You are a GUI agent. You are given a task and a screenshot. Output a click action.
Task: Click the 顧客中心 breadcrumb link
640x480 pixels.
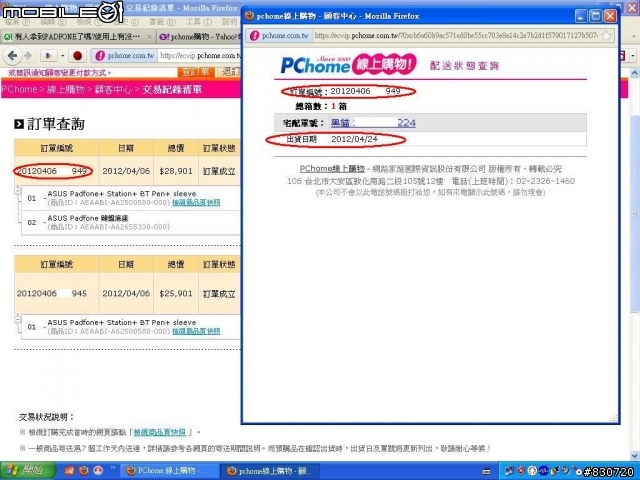(x=113, y=89)
